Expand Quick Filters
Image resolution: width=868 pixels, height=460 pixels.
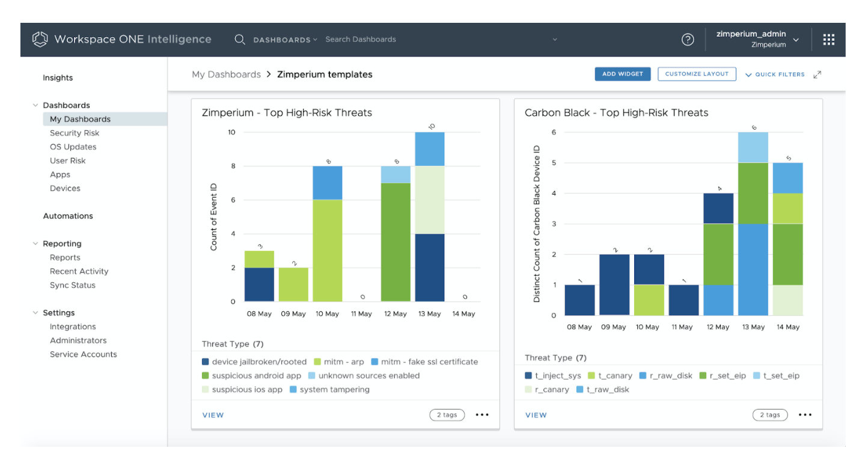pos(775,74)
